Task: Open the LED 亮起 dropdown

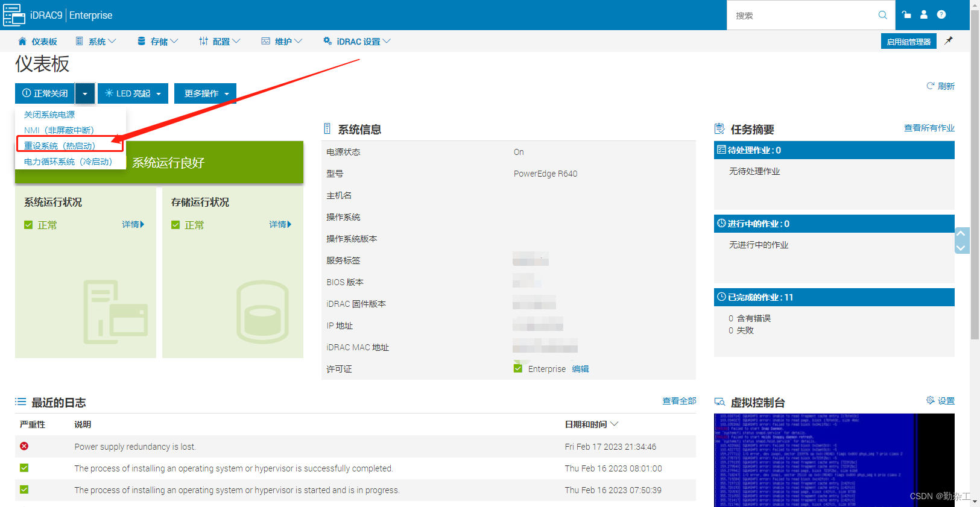Action: click(x=133, y=93)
